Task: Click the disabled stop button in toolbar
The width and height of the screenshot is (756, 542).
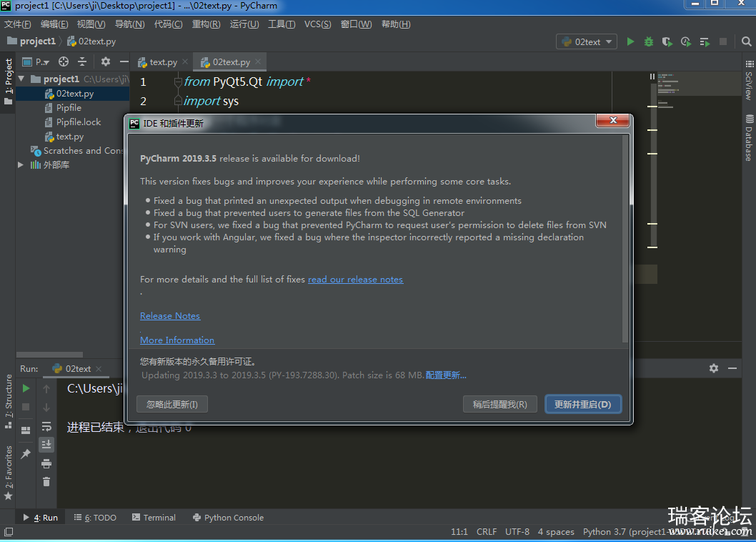Action: (722, 41)
